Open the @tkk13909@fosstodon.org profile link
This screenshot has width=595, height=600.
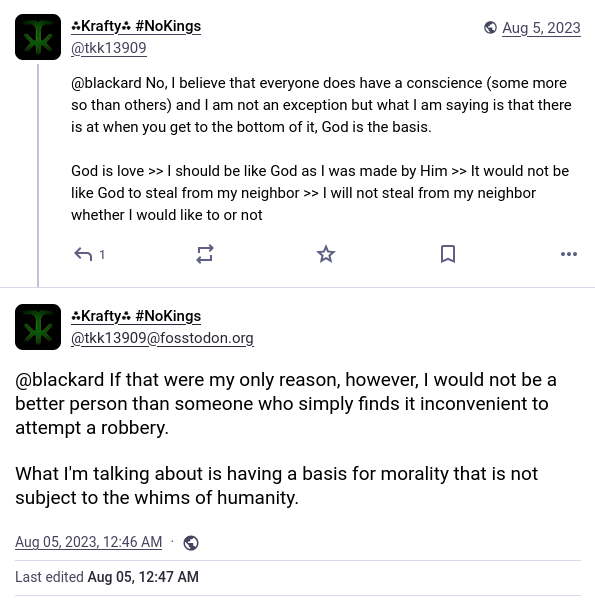click(162, 338)
